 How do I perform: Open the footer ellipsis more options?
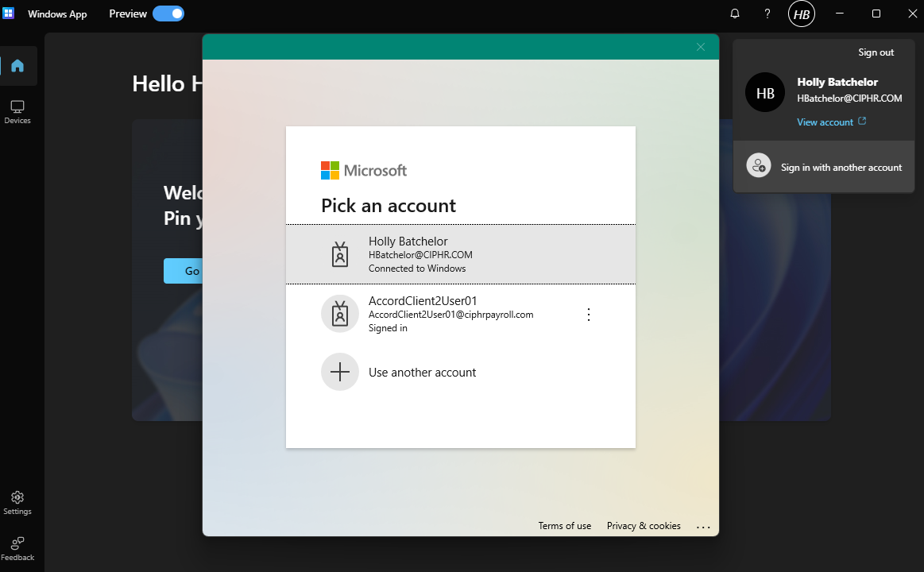(703, 527)
